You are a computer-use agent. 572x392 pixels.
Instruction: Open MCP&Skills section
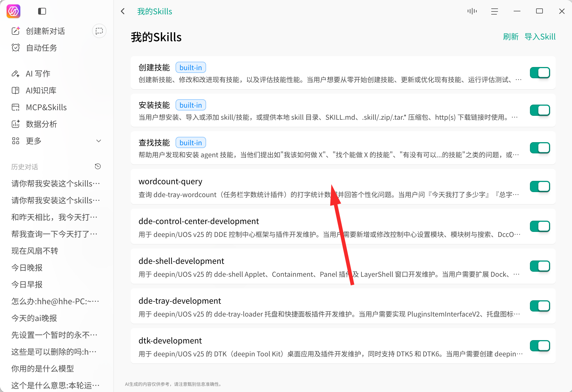[x=46, y=107]
